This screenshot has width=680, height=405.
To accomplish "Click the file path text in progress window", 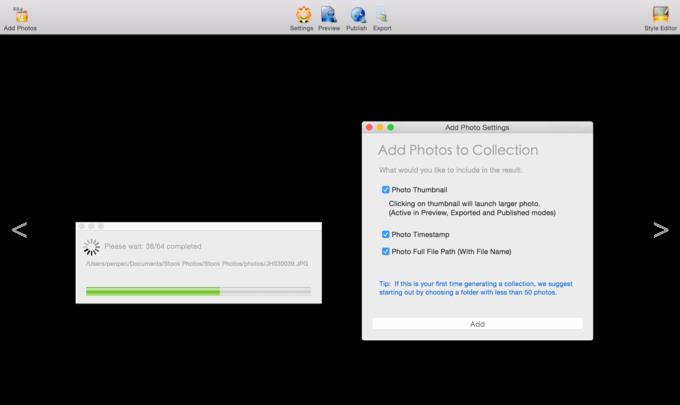I will point(197,264).
